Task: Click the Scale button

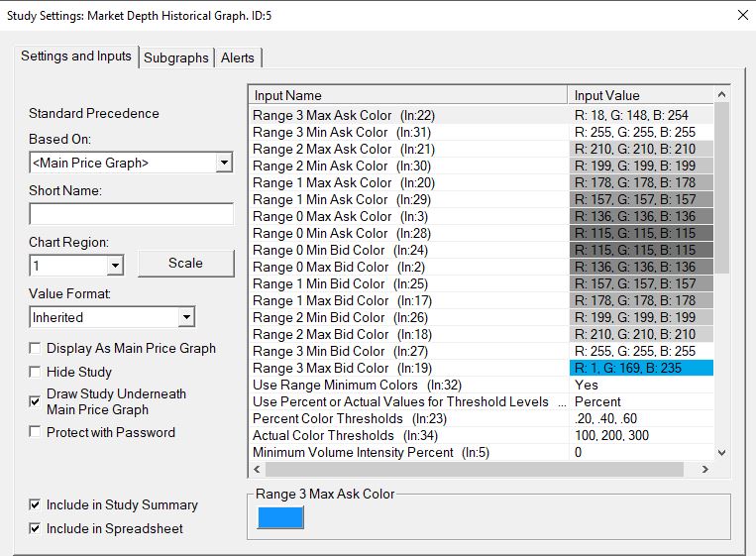Action: (185, 264)
